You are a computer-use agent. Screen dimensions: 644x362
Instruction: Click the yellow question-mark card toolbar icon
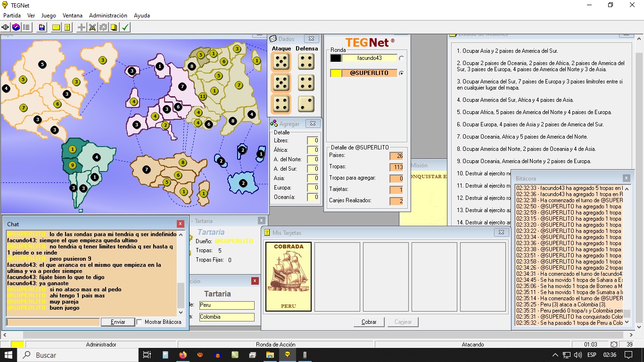(x=67, y=27)
